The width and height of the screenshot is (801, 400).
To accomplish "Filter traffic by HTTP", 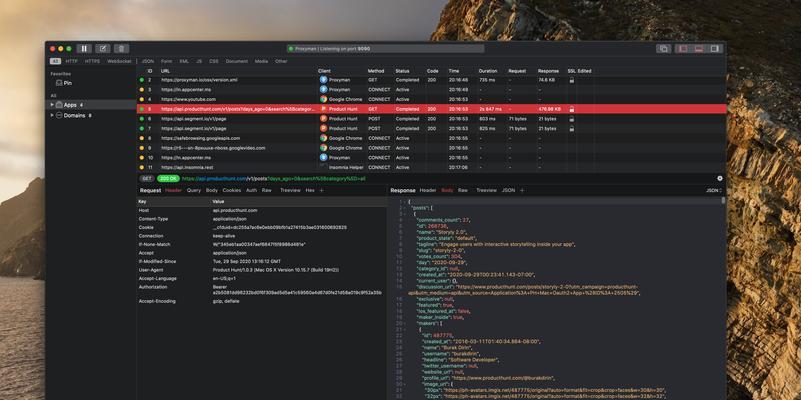I will click(x=72, y=61).
